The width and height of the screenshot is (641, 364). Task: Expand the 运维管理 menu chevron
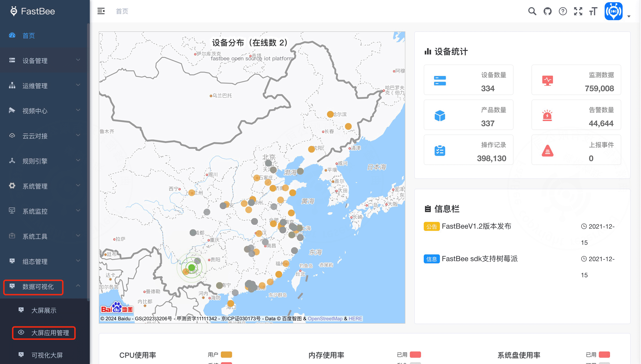pyautogui.click(x=78, y=85)
